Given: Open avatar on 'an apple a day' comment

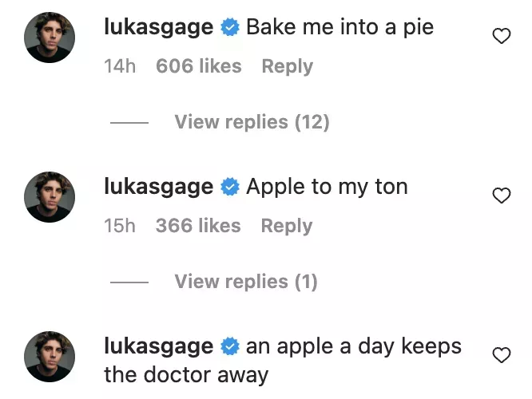Looking at the screenshot, I should (50, 357).
